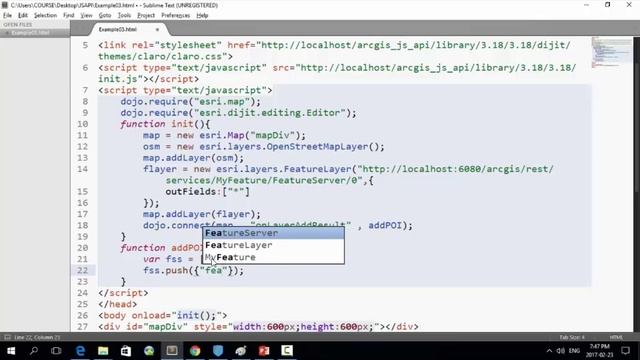Open the clock and date flyout
The height and width of the screenshot is (360, 640).
click(x=600, y=351)
